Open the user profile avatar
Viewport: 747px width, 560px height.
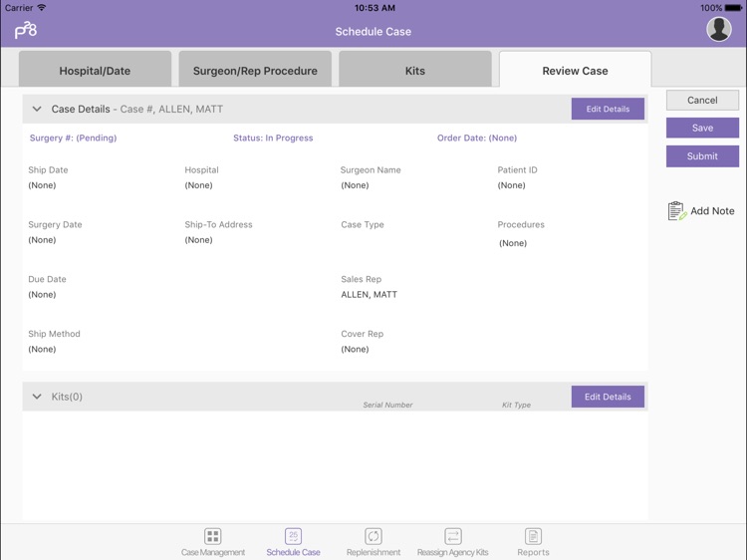718,30
